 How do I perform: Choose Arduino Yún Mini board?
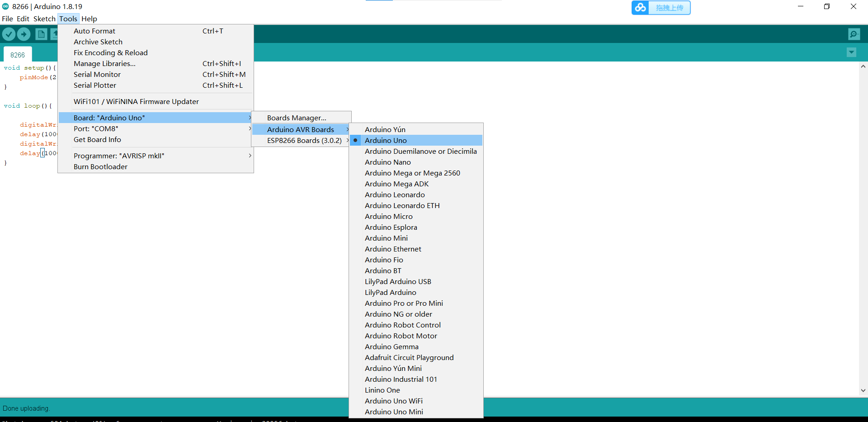coord(416,368)
